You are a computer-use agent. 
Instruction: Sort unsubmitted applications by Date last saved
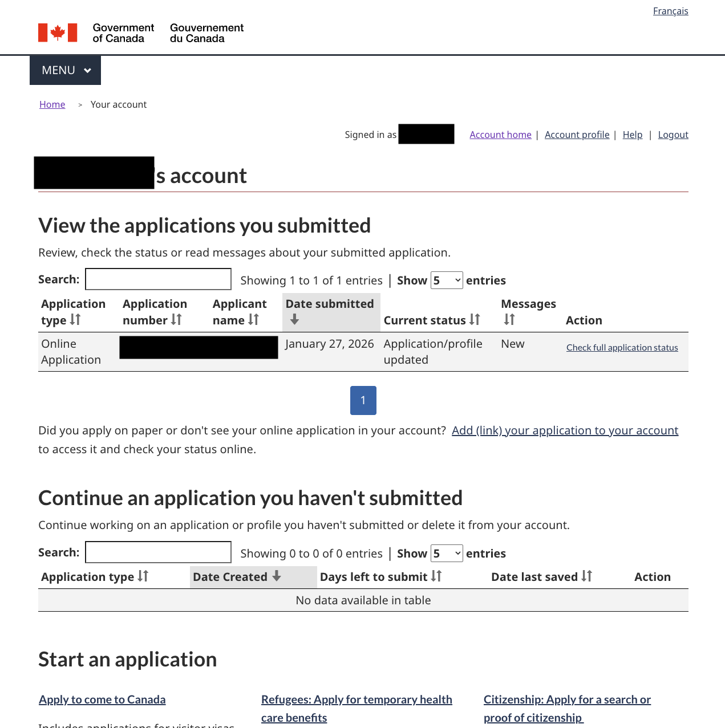coord(588,576)
